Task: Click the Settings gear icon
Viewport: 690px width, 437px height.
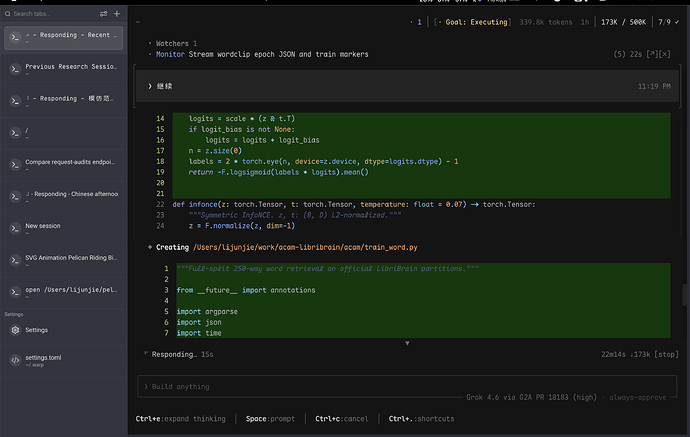Action: [15, 330]
